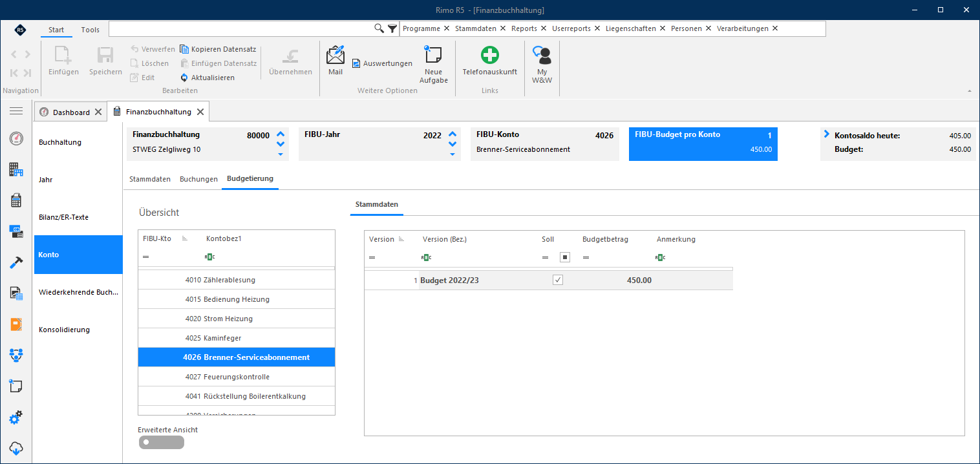Select the Stammdaten tab beside Buchungen
Viewport: 980px width, 464px height.
click(x=150, y=179)
